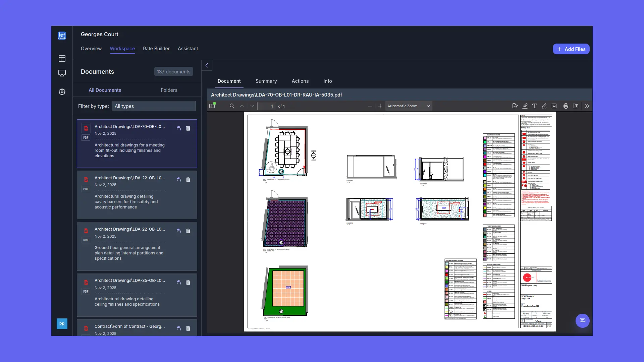Click the Add Files button

(571, 49)
